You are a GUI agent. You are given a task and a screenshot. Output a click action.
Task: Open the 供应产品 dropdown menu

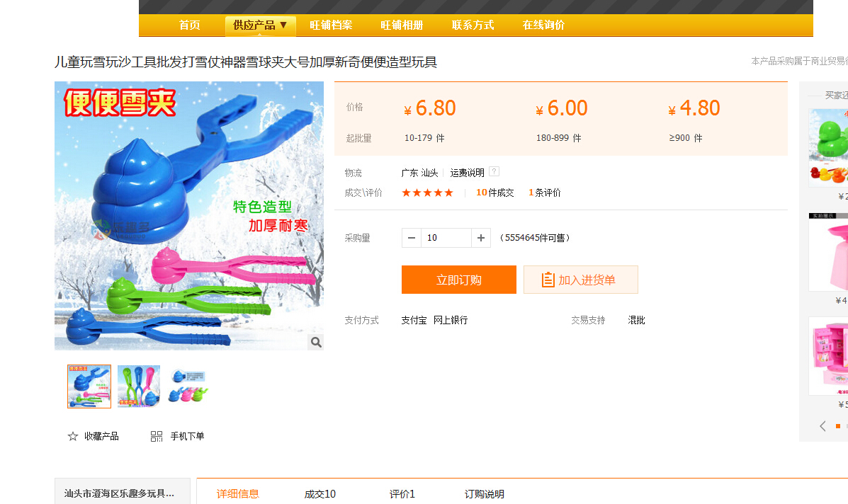pos(260,25)
